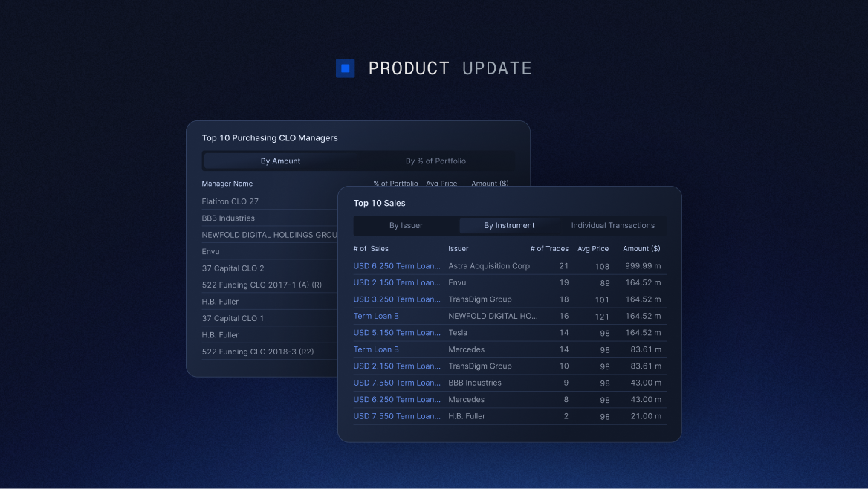The height and width of the screenshot is (489, 868).
Task: Click Mercedes issuer in the 14 trades row
Action: (466, 349)
